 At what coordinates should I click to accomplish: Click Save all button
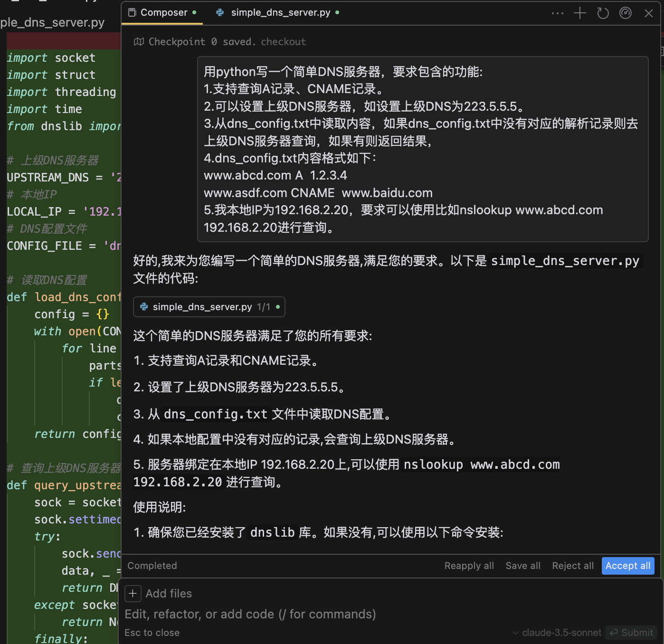click(x=522, y=566)
